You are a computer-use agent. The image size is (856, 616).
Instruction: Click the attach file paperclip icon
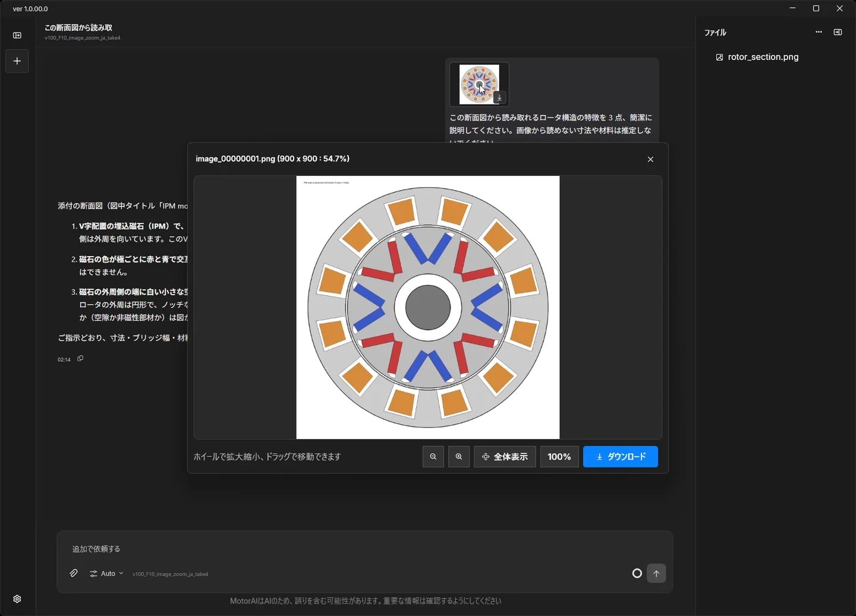(x=74, y=573)
